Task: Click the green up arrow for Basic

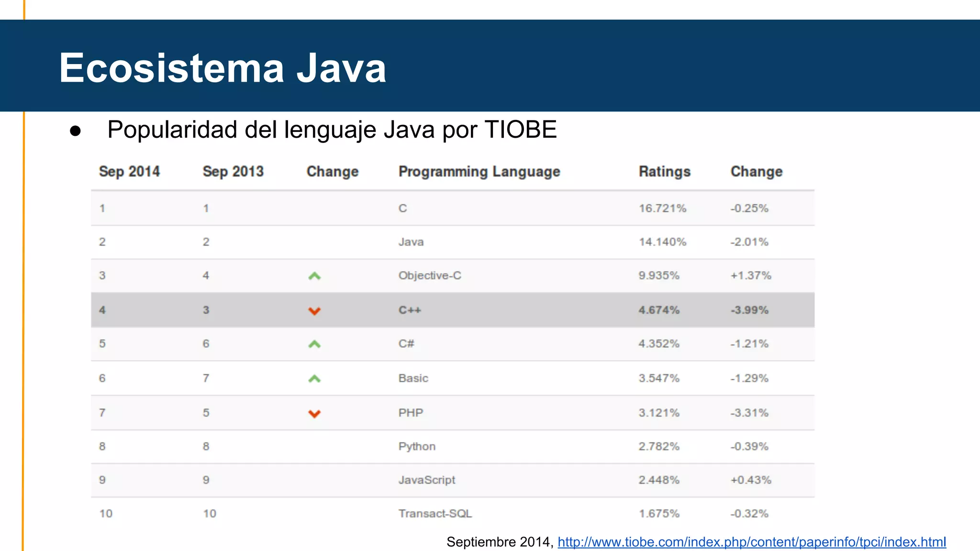Action: tap(314, 379)
